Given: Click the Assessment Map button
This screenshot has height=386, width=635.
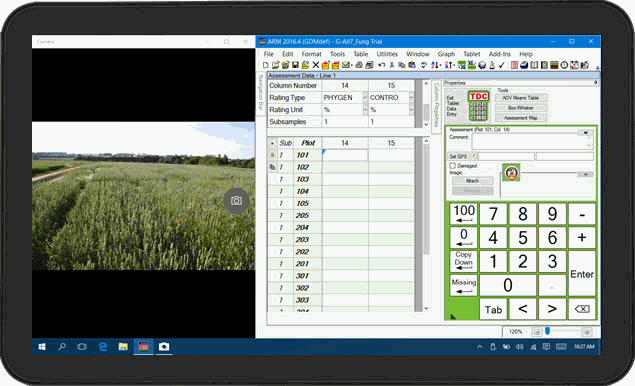Looking at the screenshot, I should 521,118.
